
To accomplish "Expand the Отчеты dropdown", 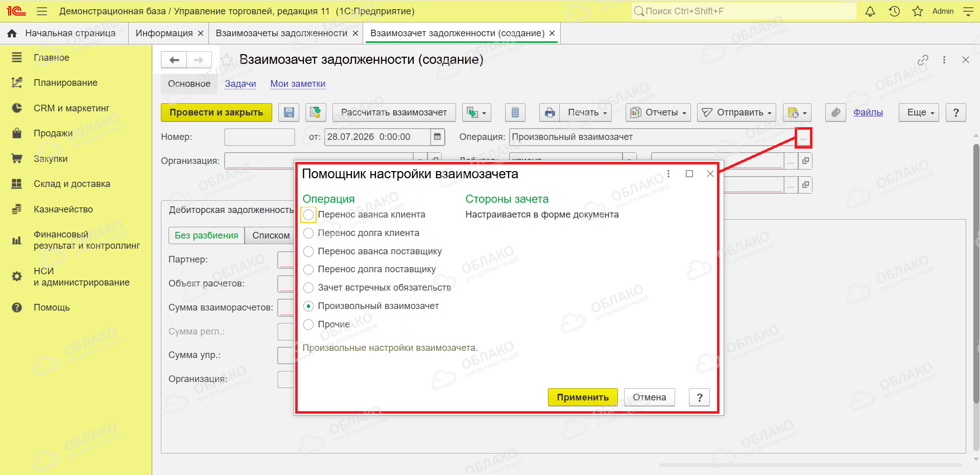I will coord(658,112).
